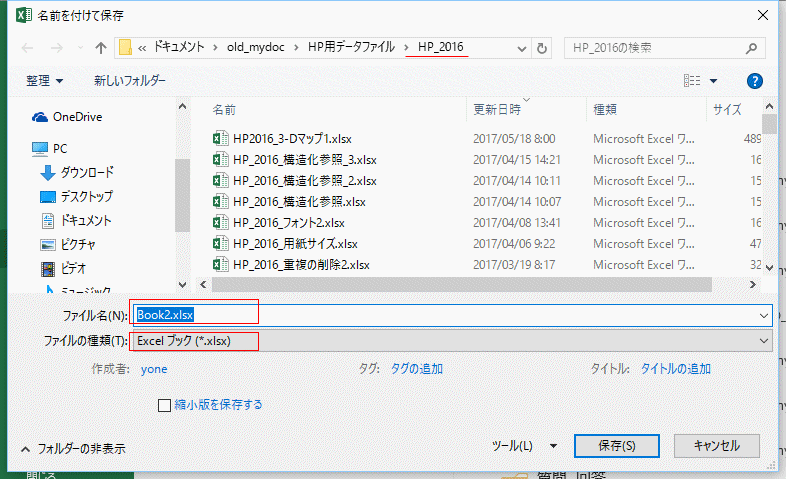Select file HP_2016_構造化参照.xlsx
Image resolution: width=786 pixels, height=479 pixels.
click(300, 202)
